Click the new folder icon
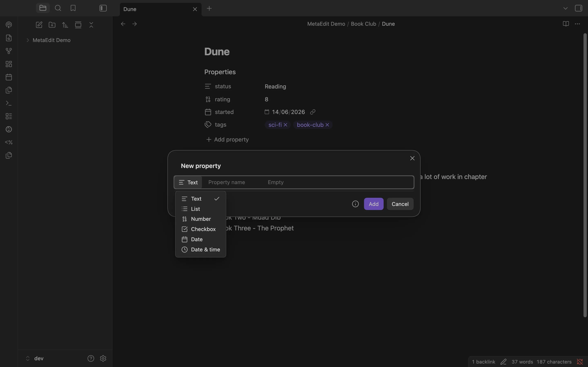 52,25
